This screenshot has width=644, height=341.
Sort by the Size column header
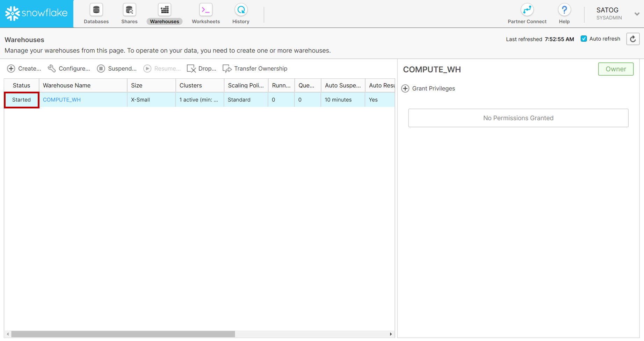coord(151,85)
